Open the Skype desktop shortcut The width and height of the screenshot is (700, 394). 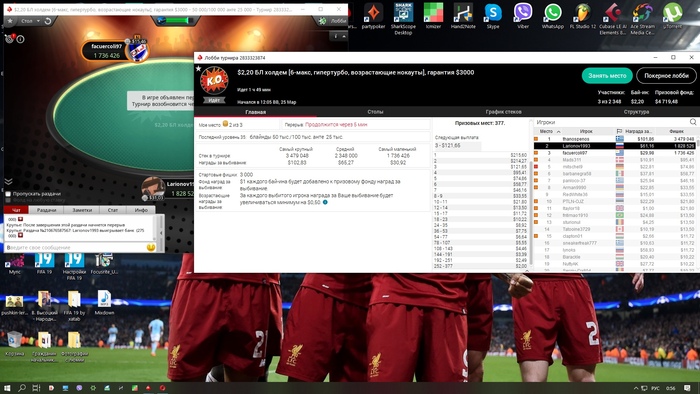[x=493, y=16]
